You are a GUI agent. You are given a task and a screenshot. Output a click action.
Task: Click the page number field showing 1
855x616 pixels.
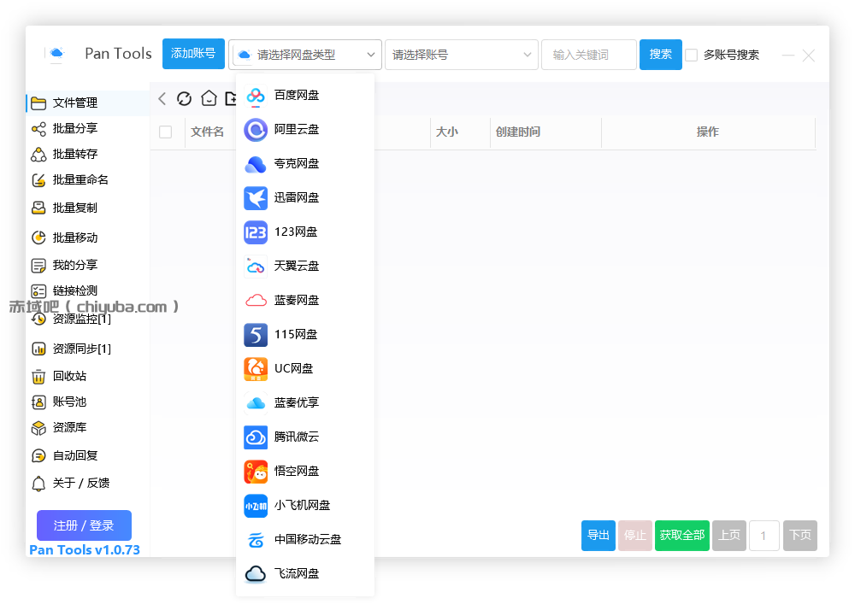[764, 536]
